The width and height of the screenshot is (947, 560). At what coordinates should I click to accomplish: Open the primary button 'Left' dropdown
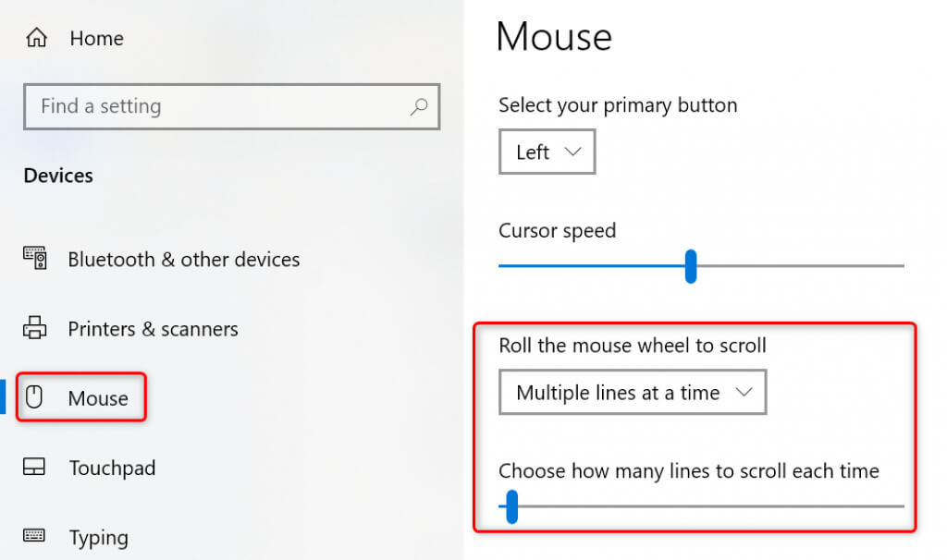click(x=546, y=152)
